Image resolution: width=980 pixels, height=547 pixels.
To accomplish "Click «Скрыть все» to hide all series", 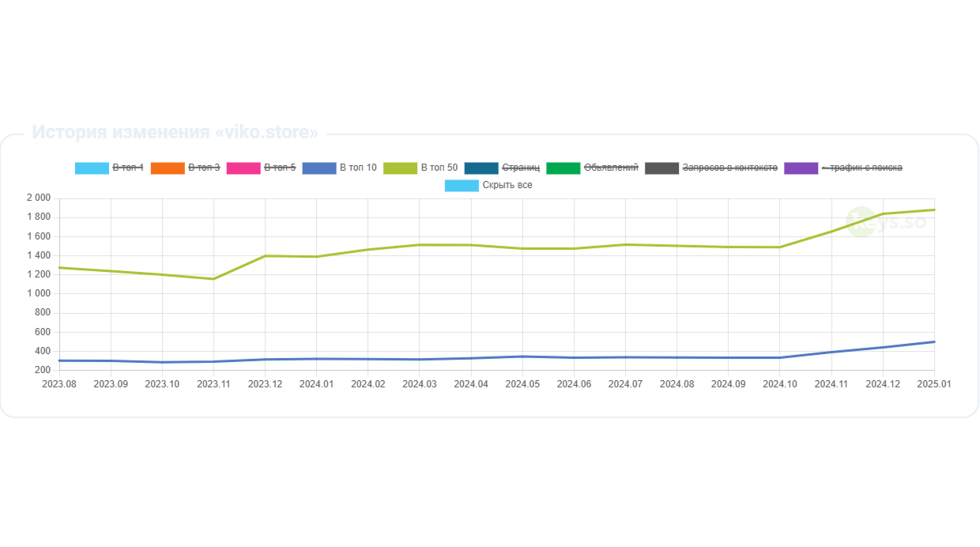I will tap(507, 185).
